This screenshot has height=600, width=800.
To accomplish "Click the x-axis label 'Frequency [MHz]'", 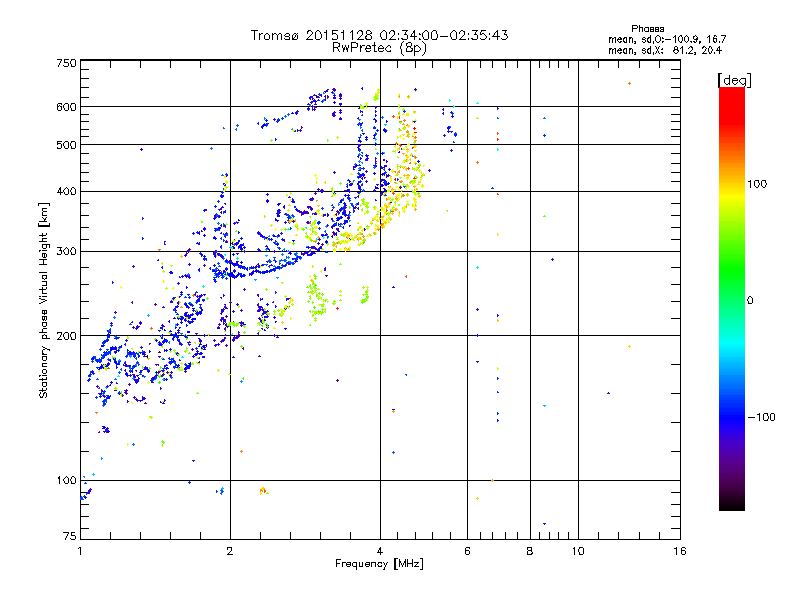I will tap(379, 564).
